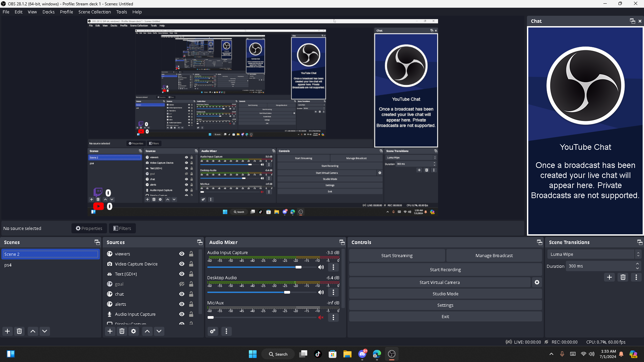Image resolution: width=644 pixels, height=362 pixels.
Task: Increase transition duration with up arrow
Action: [638, 264]
